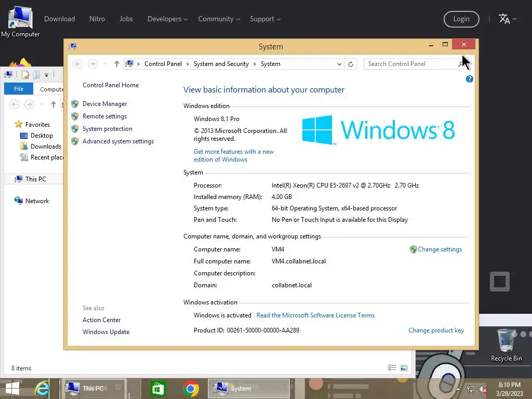Switch to This PC taskbar button

click(x=100, y=389)
